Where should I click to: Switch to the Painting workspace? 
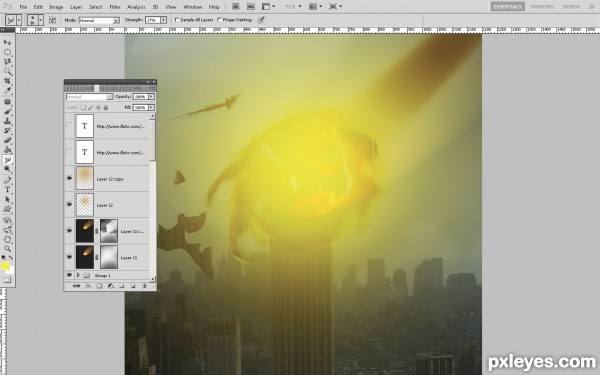pyautogui.click(x=542, y=7)
